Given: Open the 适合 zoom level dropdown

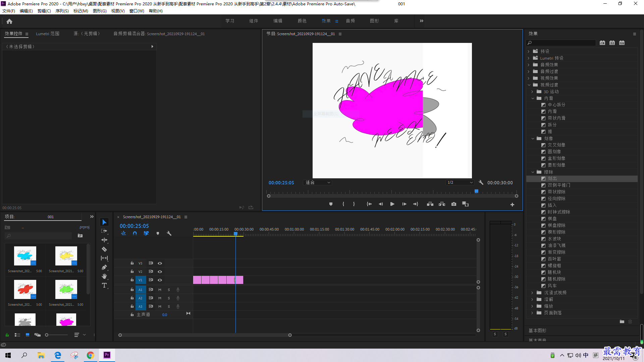Looking at the screenshot, I should (x=317, y=183).
